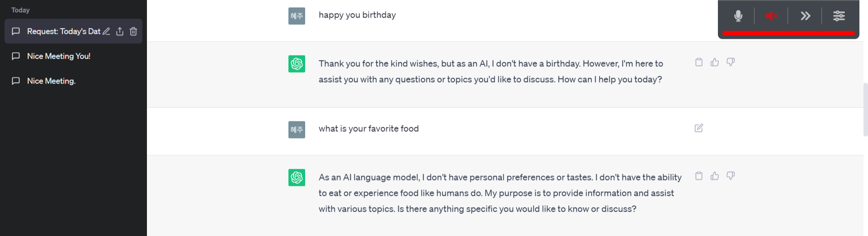Click the red progress bar in voice widget
The width and height of the screenshot is (868, 236).
[x=788, y=33]
